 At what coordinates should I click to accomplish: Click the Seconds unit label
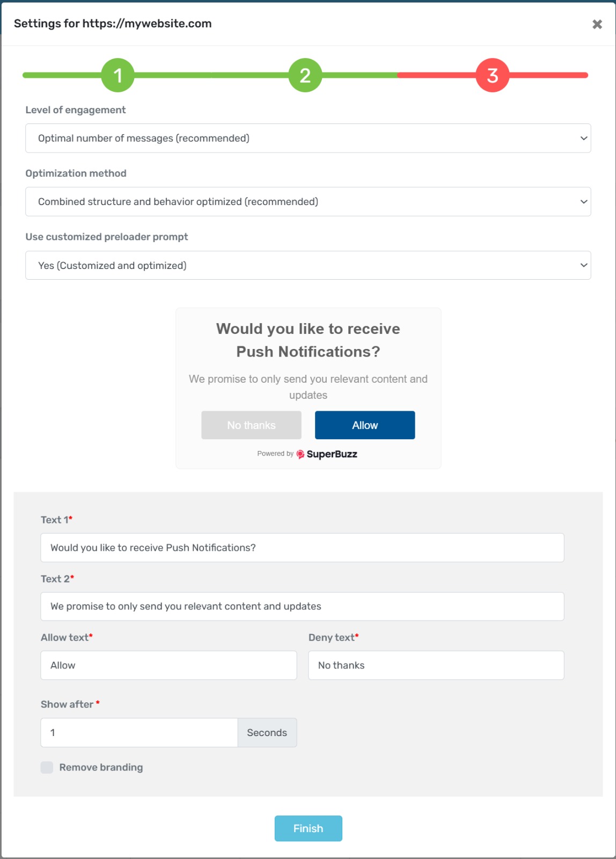[x=267, y=733]
